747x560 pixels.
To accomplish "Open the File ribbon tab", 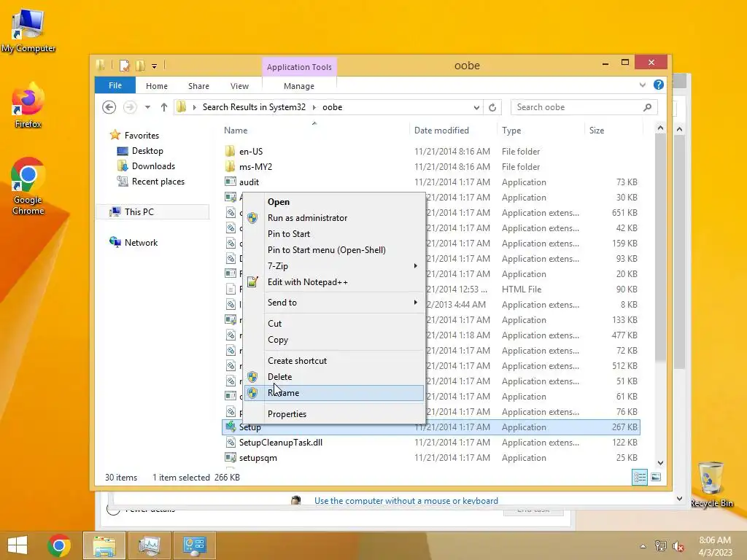I will pos(115,85).
